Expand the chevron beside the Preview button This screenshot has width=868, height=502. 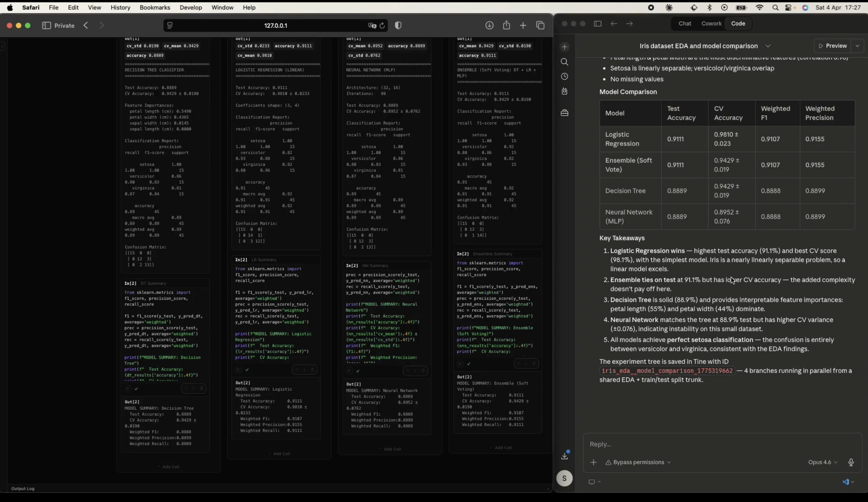click(857, 46)
